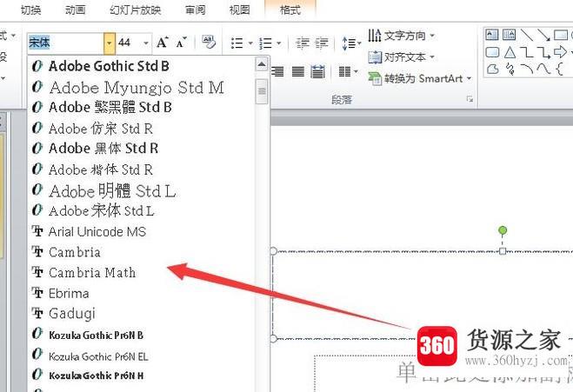This screenshot has width=573, height=392.
Task: Select the straight Line shape
Action: (526, 35)
